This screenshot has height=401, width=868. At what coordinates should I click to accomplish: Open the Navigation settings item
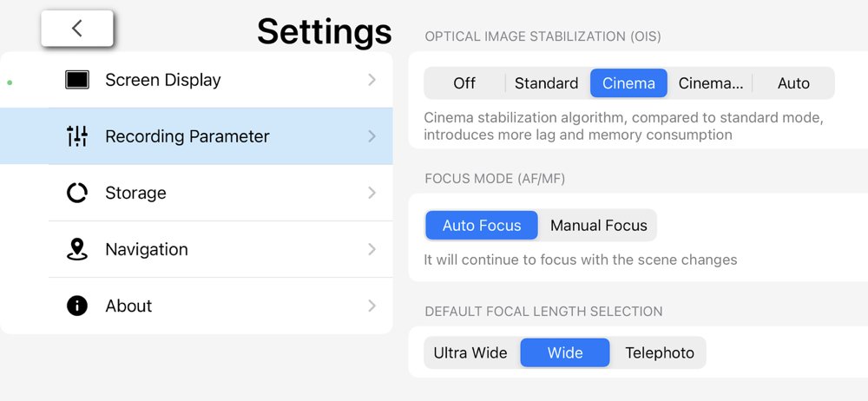pyautogui.click(x=147, y=249)
